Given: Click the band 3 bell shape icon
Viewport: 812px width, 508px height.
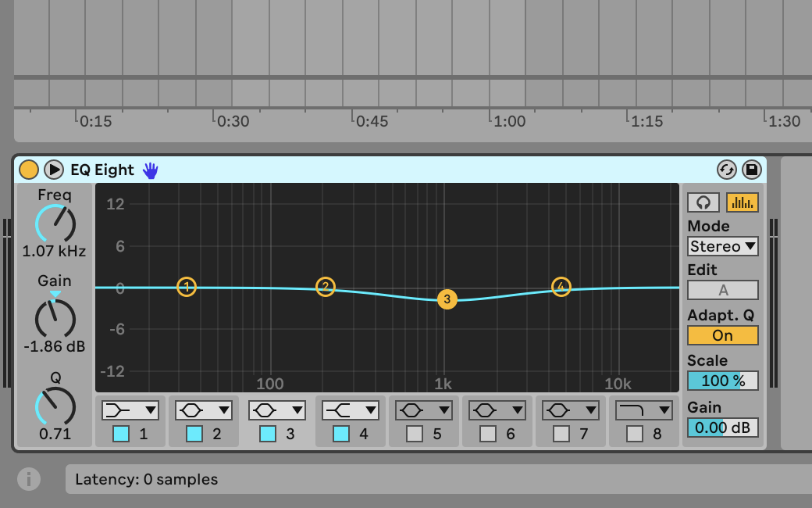Looking at the screenshot, I should 265,410.
